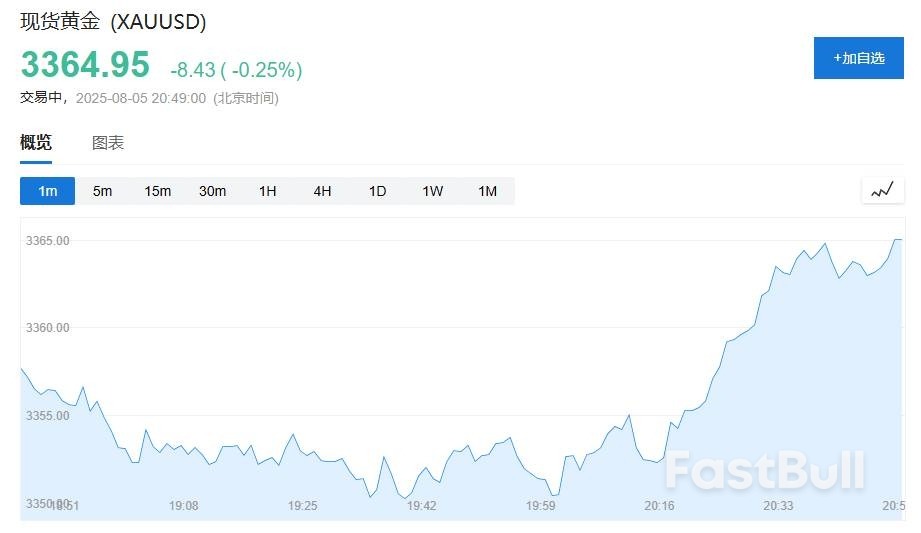Set chart to 4H timeframe
The height and width of the screenshot is (533, 921).
[x=322, y=191]
